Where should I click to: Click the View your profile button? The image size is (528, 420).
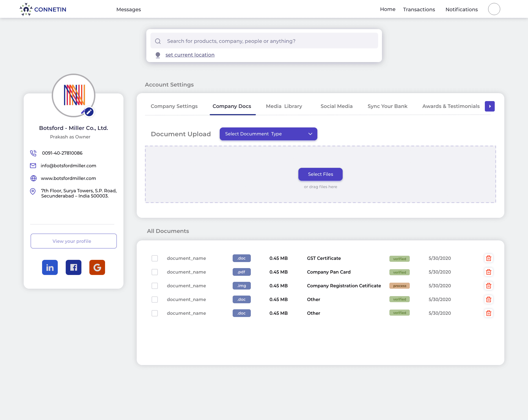coord(73,241)
